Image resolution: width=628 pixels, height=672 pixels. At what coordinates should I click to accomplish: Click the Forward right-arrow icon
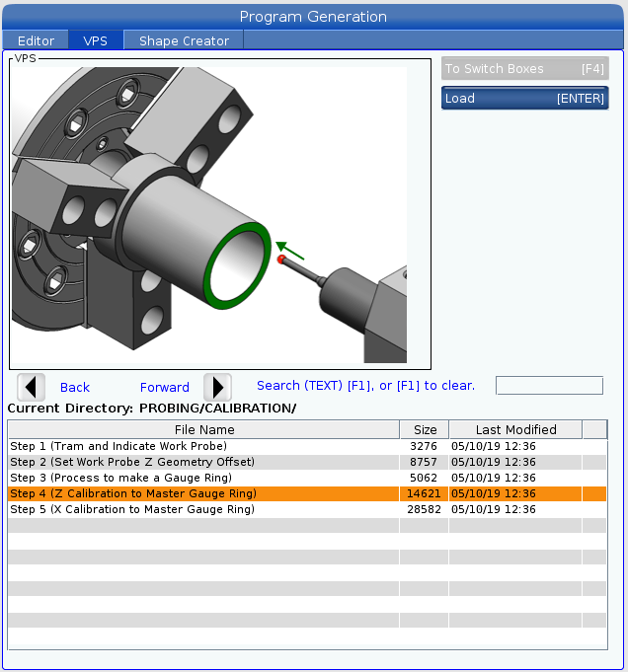click(x=217, y=387)
